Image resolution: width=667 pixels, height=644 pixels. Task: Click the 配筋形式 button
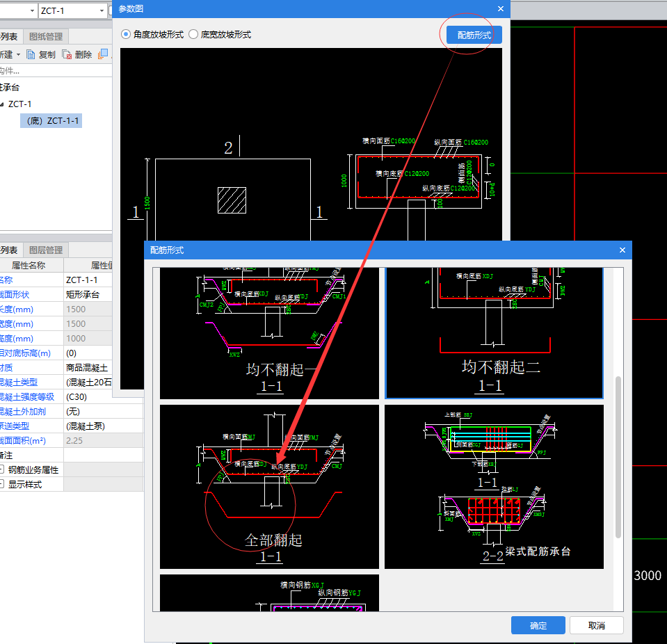(474, 35)
